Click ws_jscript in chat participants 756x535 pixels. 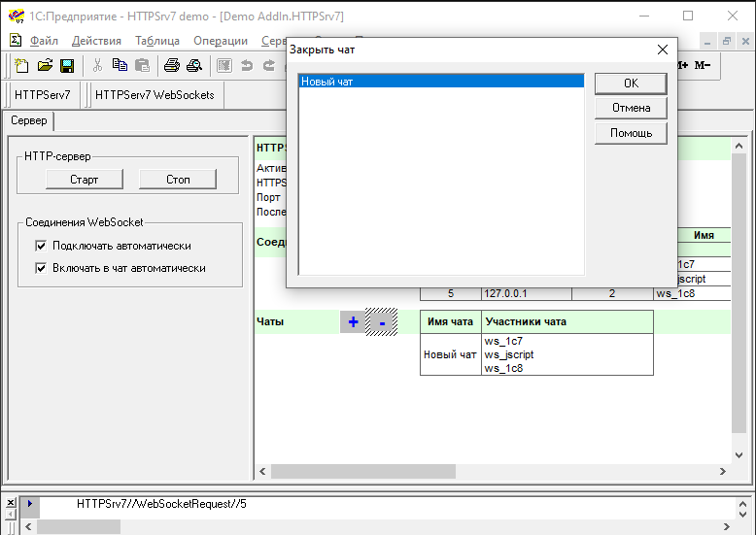pyautogui.click(x=509, y=354)
